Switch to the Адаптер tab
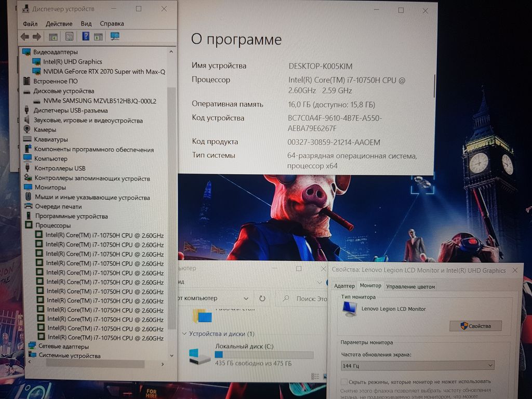The image size is (532, 399). coord(344,286)
